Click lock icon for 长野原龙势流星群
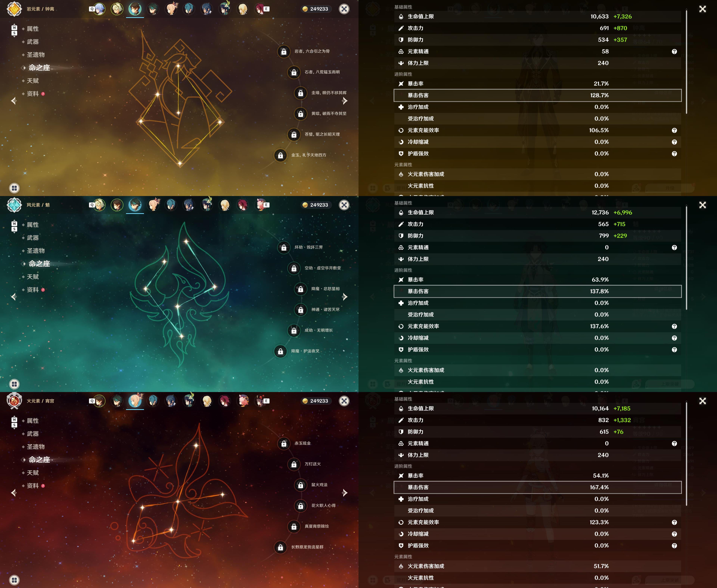The image size is (717, 588). point(281,547)
